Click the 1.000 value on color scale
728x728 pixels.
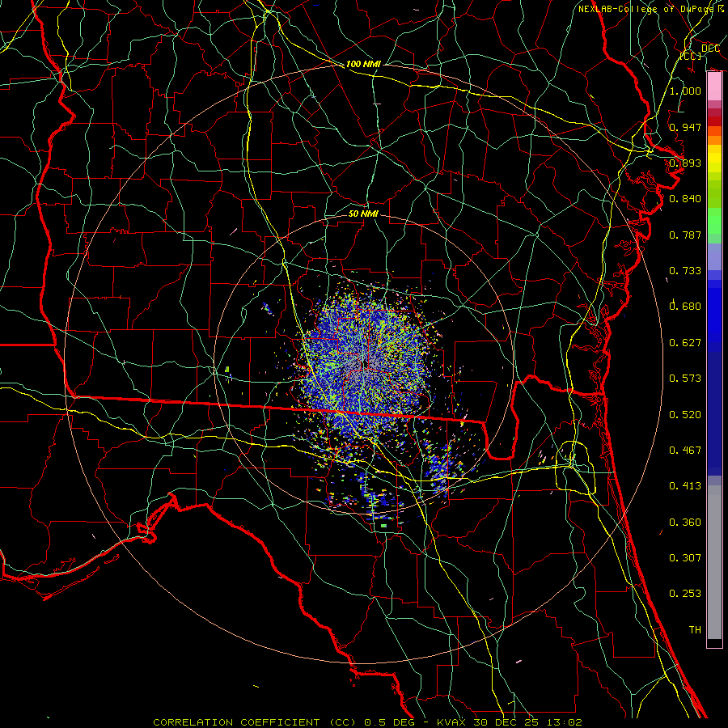[685, 91]
